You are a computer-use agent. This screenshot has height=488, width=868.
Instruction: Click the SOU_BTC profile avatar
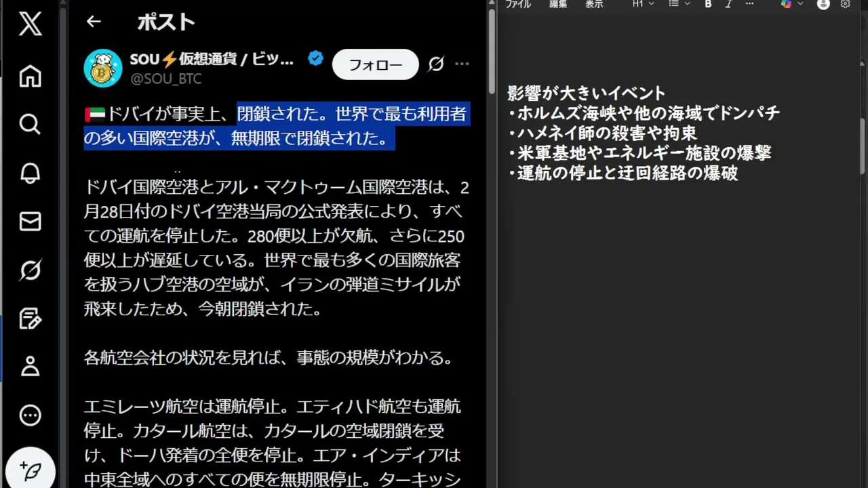coord(102,68)
